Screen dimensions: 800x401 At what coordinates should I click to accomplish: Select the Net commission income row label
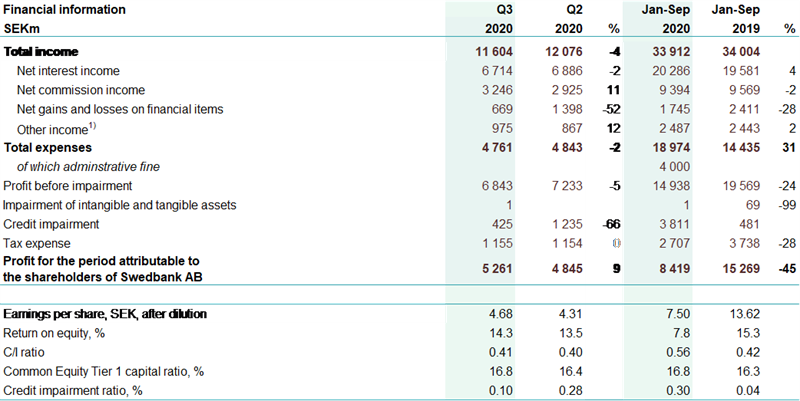pos(75,90)
